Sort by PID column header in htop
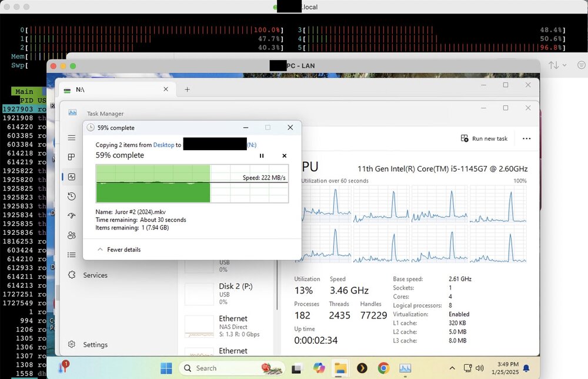This screenshot has width=588, height=379. pyautogui.click(x=26, y=101)
